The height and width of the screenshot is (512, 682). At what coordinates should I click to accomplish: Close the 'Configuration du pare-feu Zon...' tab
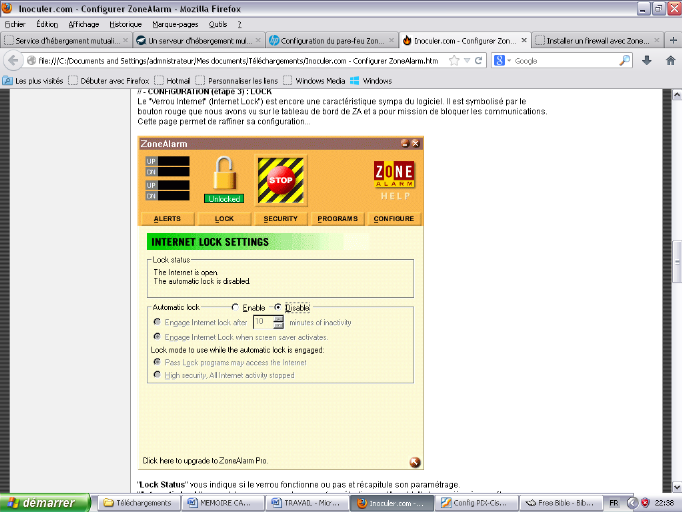(391, 40)
